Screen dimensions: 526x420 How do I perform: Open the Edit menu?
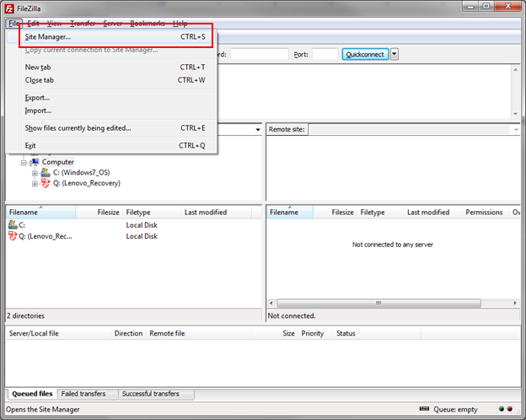[x=33, y=23]
